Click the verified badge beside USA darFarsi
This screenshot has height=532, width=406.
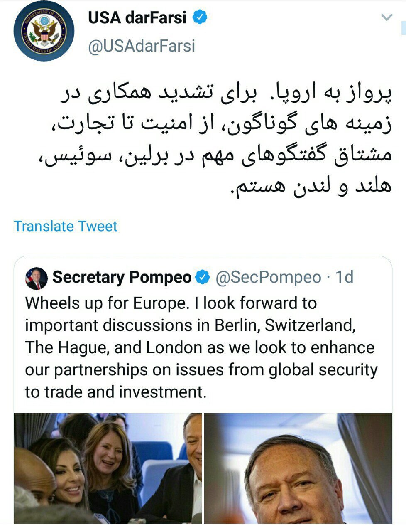[x=200, y=17]
